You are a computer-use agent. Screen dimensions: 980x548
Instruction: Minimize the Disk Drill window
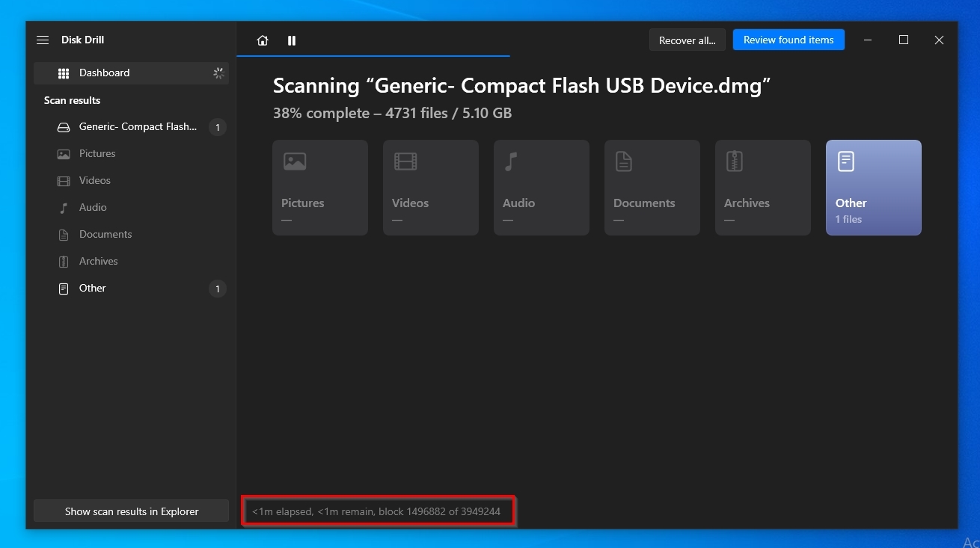click(869, 40)
